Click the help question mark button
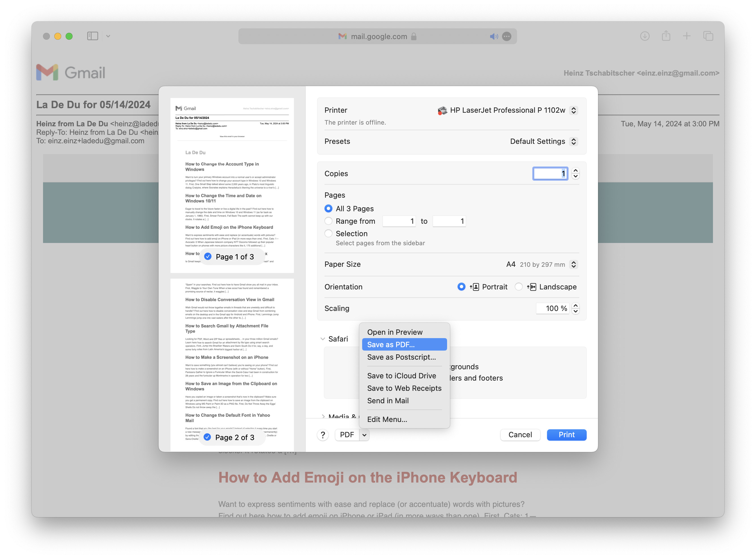The image size is (756, 559). [323, 435]
